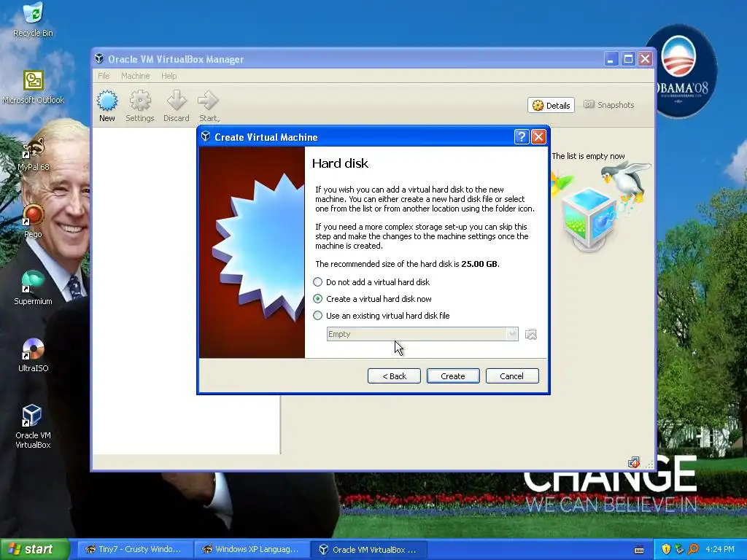This screenshot has width=747, height=560.
Task: Select Use an existing virtual hard disk file
Action: [x=381, y=316]
